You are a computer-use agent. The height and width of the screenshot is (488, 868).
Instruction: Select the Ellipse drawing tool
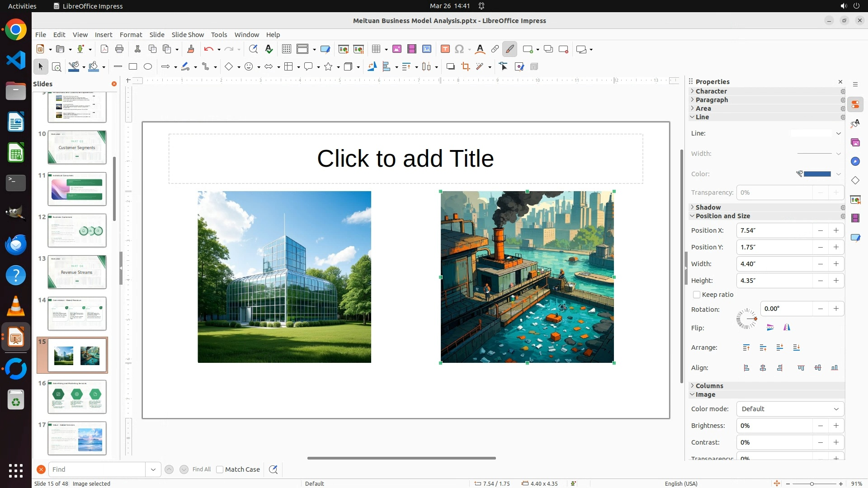pos(148,67)
